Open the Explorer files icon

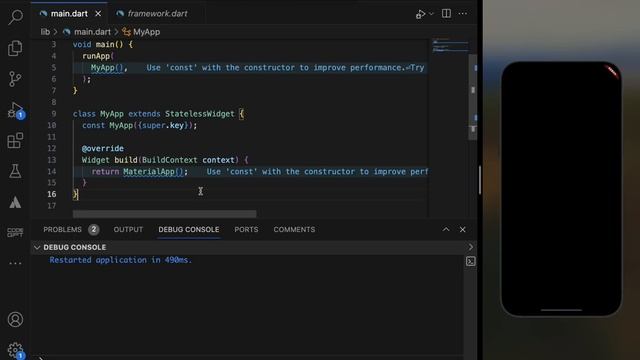(x=15, y=48)
